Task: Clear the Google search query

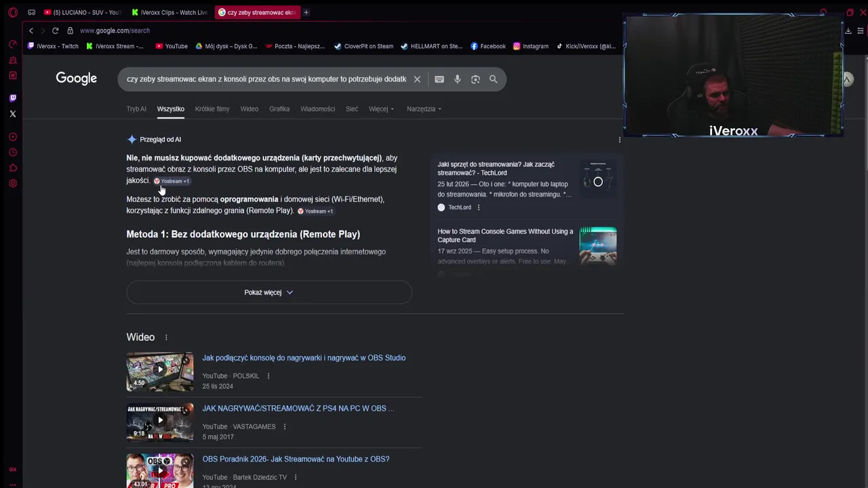Action: coord(417,79)
